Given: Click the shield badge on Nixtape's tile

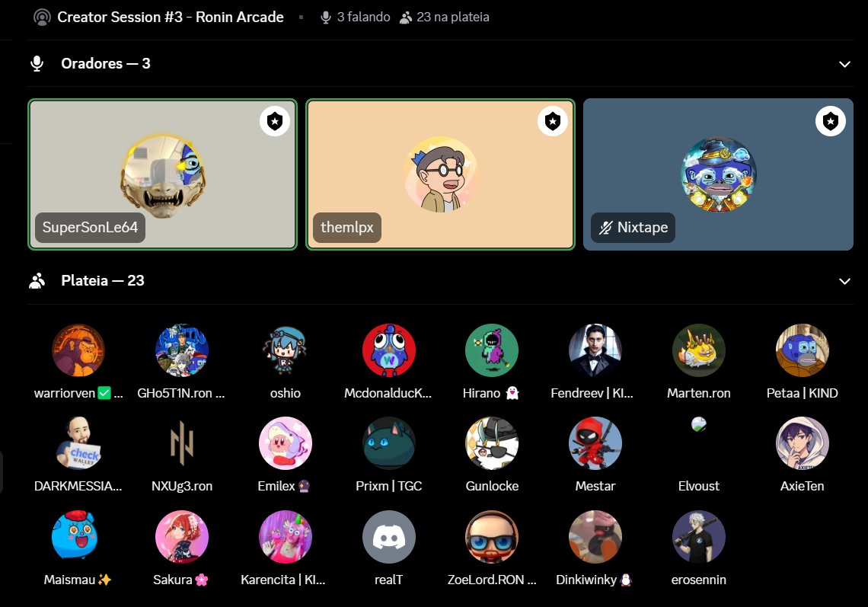Looking at the screenshot, I should [x=831, y=120].
